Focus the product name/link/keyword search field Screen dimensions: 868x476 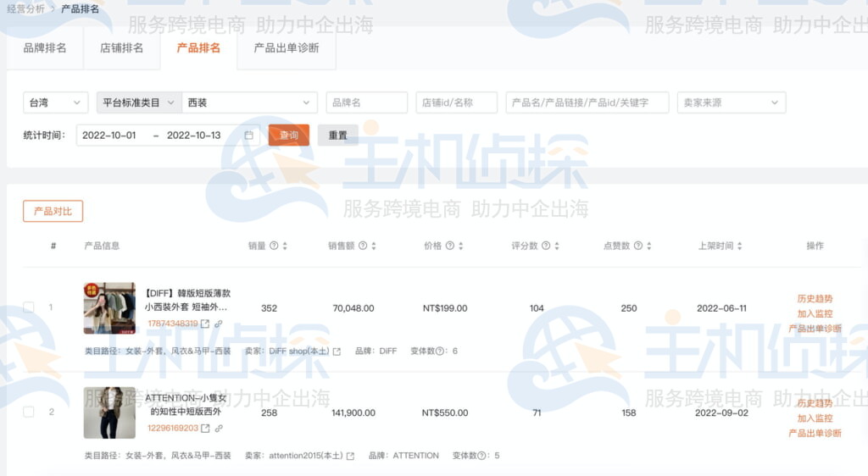click(x=587, y=102)
